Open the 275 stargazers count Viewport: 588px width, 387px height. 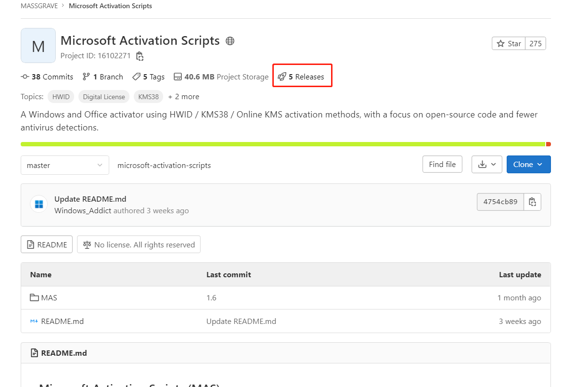point(536,44)
